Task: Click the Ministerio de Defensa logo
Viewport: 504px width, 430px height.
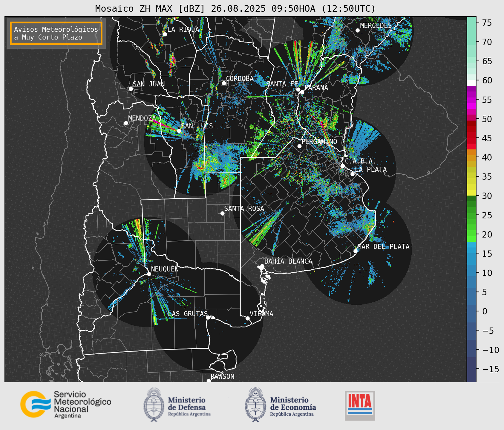Action: point(177,405)
